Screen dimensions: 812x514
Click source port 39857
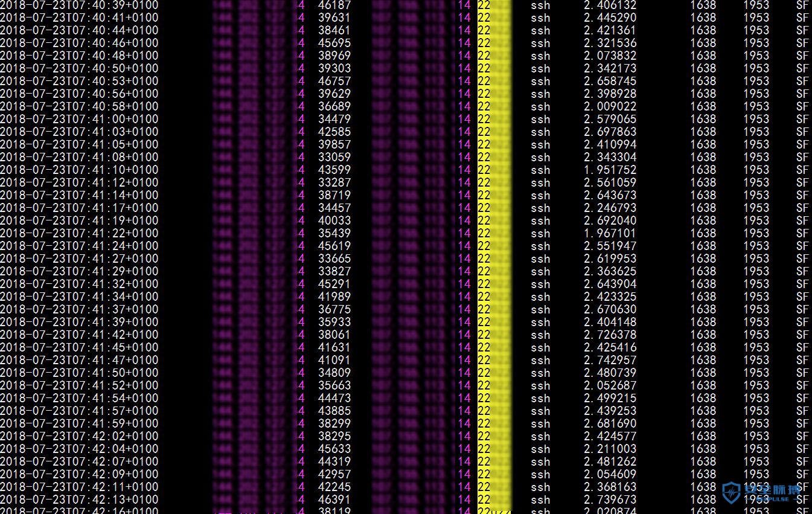point(334,144)
